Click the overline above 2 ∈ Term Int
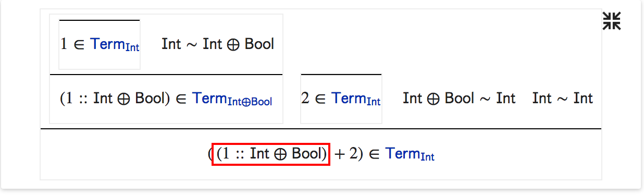Viewport: 644px width, 195px height. [341, 75]
